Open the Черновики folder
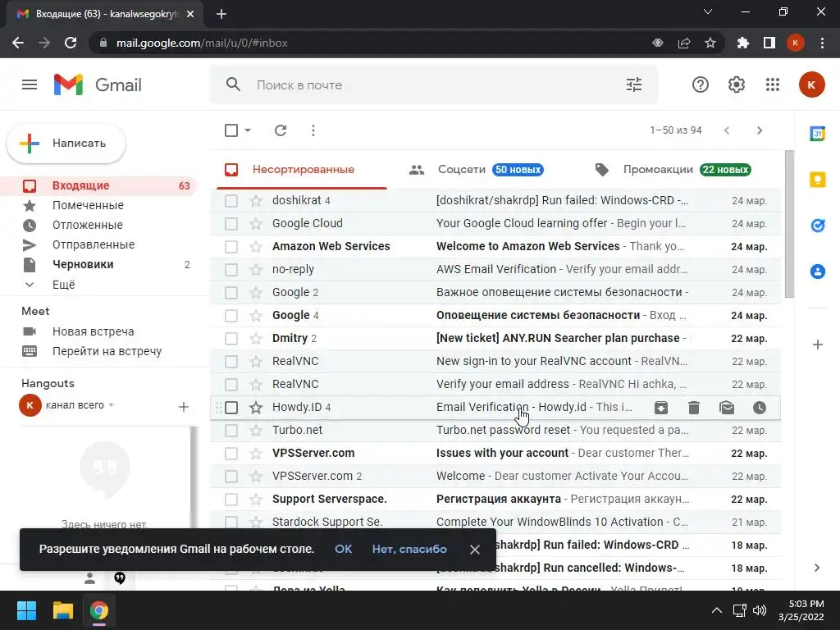Viewport: 840px width, 630px height. (x=83, y=265)
